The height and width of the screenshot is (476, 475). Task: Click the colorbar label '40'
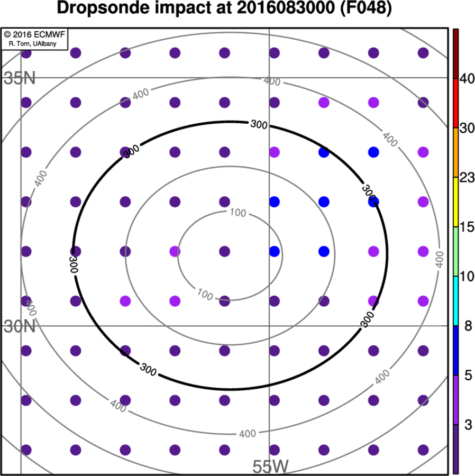[x=467, y=79]
